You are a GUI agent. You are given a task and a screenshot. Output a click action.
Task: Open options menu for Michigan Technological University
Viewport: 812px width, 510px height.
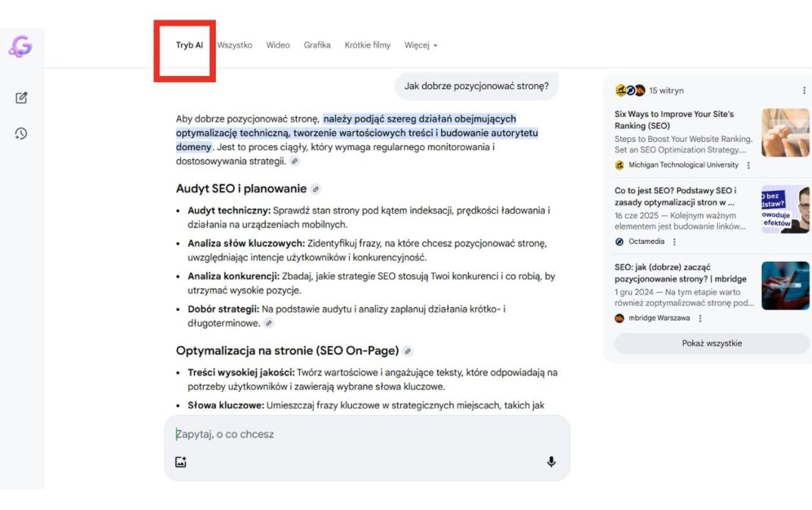point(748,165)
